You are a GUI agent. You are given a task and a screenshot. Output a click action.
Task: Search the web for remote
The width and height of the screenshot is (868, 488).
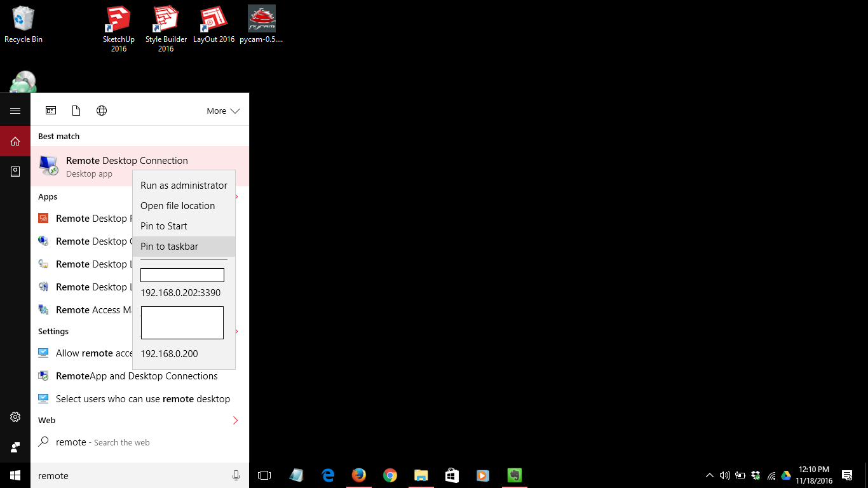(140, 442)
